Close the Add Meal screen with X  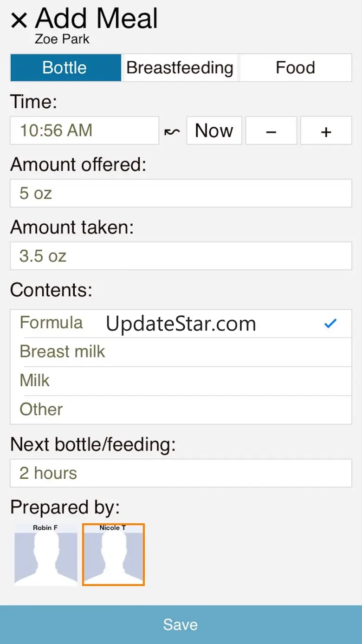[19, 20]
